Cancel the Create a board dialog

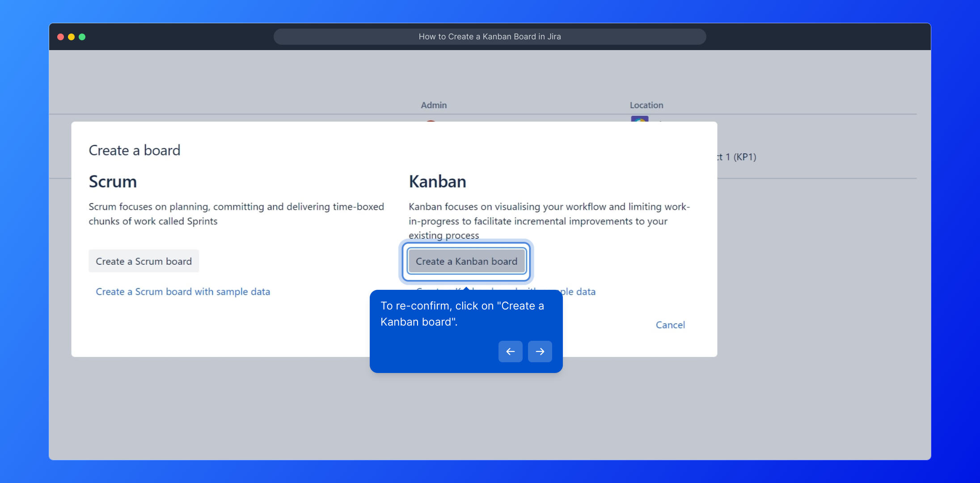point(670,325)
